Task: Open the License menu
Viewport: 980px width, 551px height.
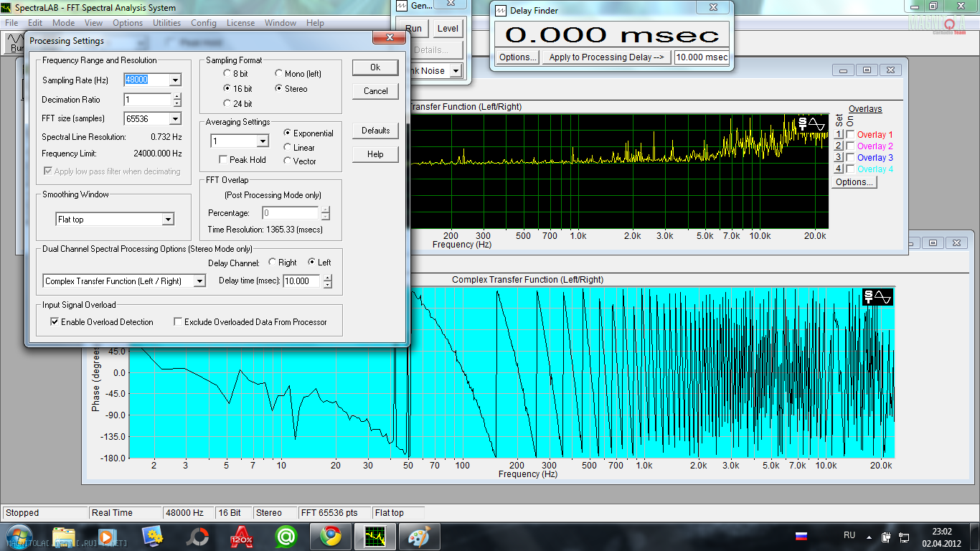Action: coord(240,23)
